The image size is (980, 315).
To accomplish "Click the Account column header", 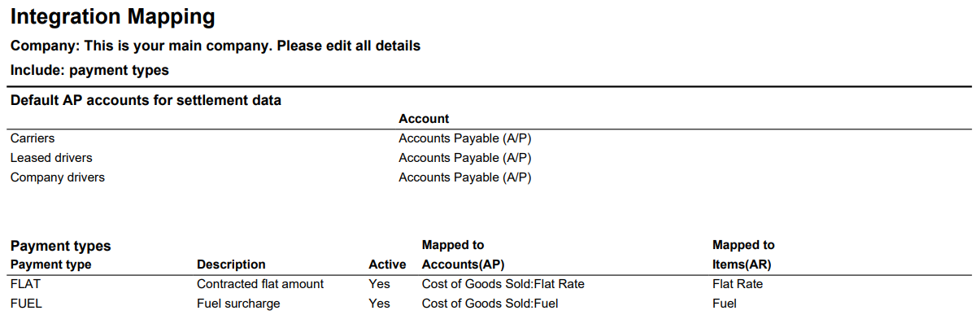I will 424,119.
